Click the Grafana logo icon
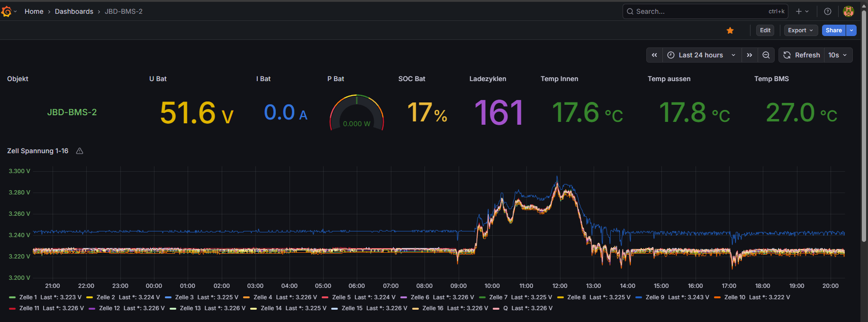868x322 pixels. click(7, 11)
